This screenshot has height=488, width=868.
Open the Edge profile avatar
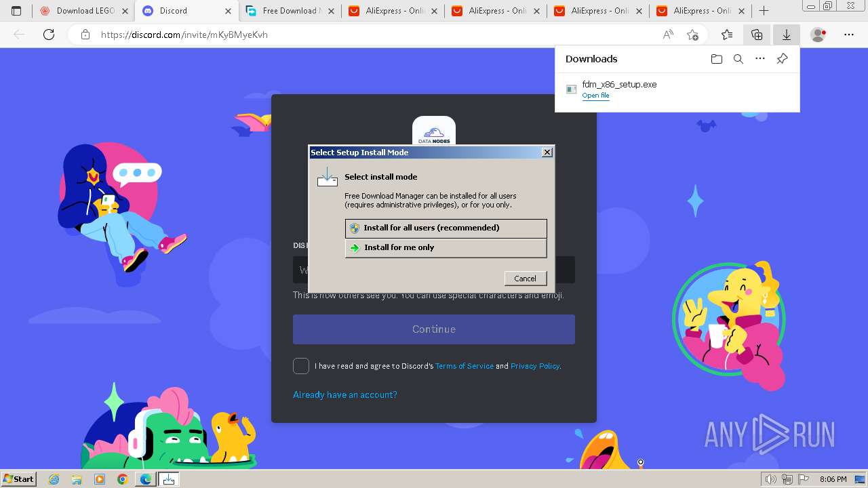(x=818, y=35)
